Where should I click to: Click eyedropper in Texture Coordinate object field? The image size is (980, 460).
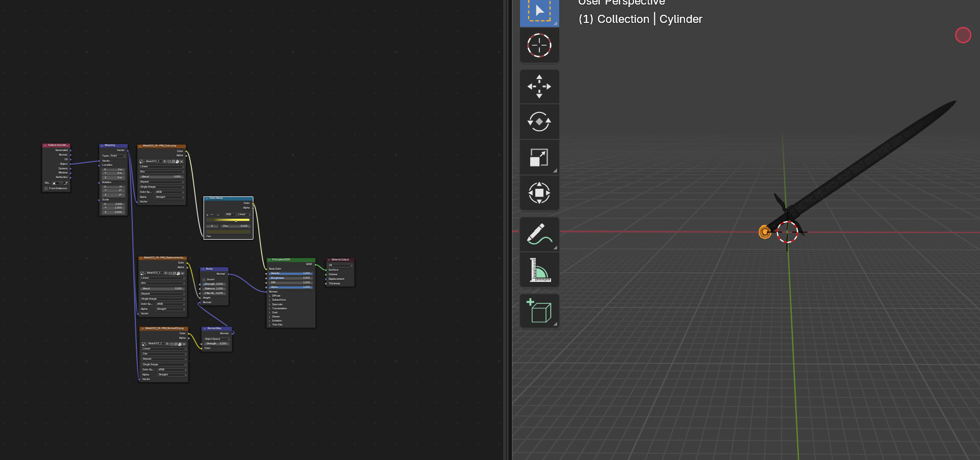(x=66, y=183)
